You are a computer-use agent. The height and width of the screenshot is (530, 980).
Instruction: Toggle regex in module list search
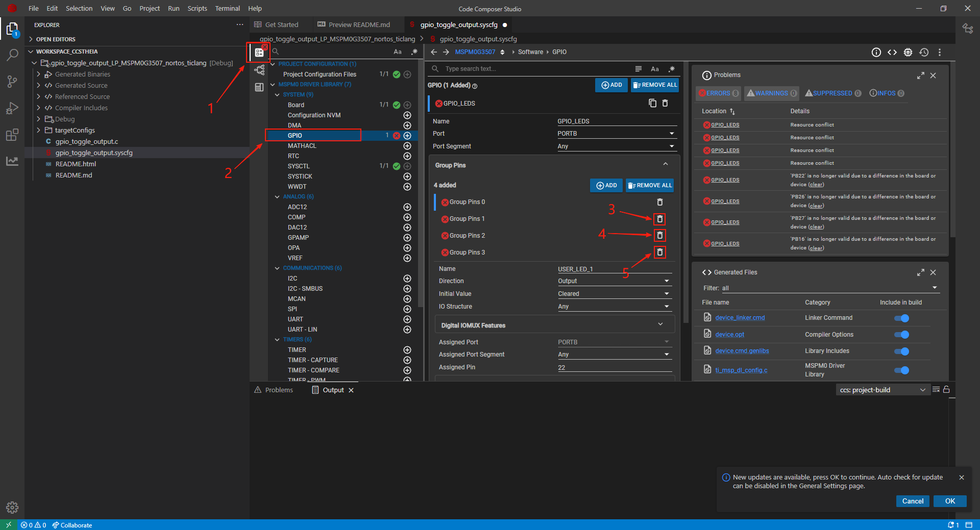pos(414,52)
